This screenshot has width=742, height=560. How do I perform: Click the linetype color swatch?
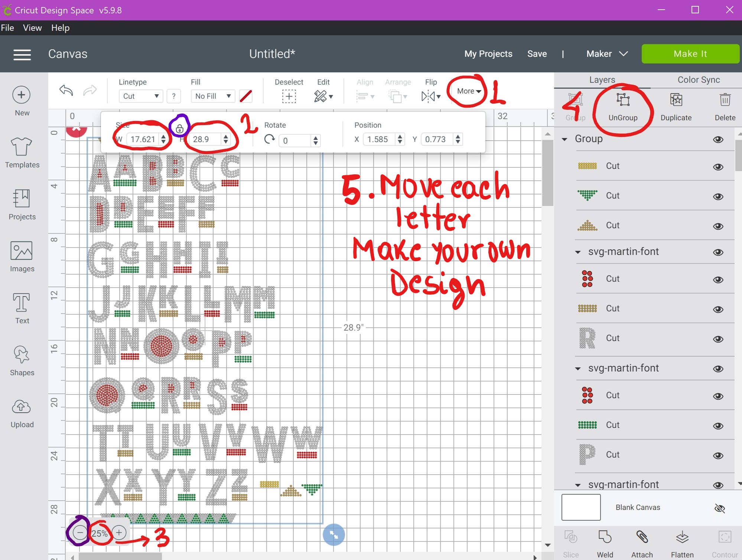(246, 96)
